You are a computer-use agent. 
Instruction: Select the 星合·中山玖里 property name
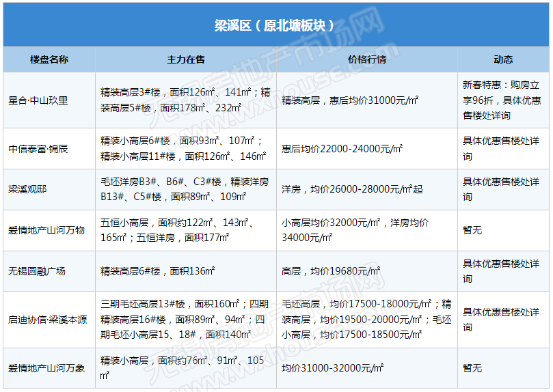click(38, 100)
